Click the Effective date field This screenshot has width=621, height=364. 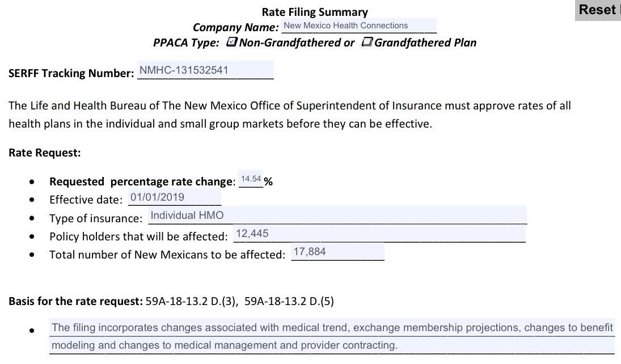pyautogui.click(x=174, y=197)
